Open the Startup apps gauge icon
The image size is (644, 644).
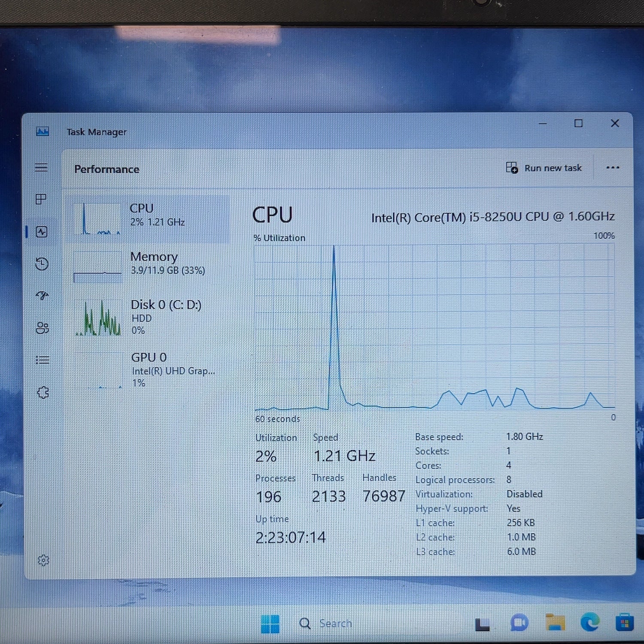42,295
